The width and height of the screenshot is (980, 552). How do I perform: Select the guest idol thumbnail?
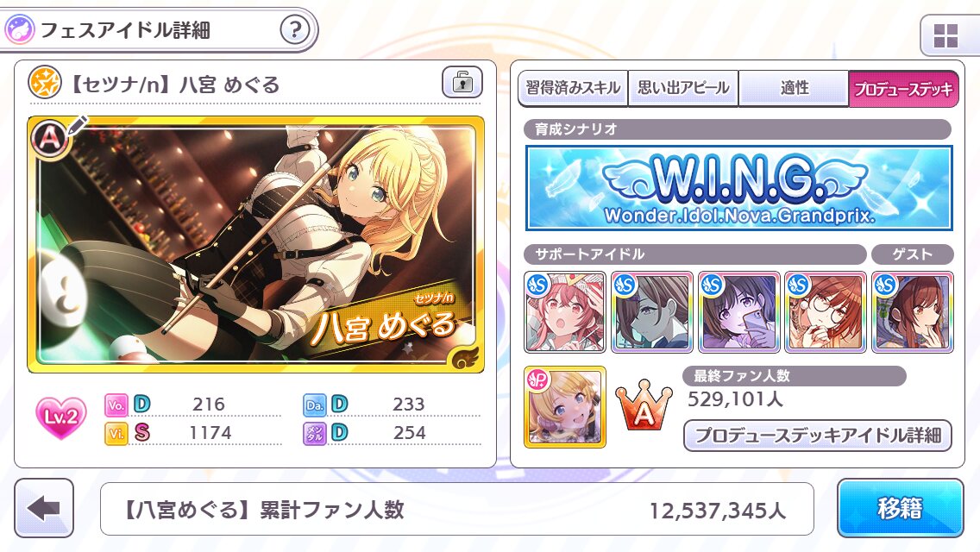tap(913, 312)
